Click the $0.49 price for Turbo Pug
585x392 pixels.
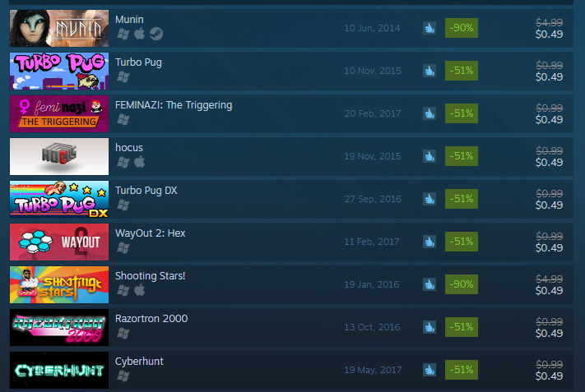tap(549, 77)
